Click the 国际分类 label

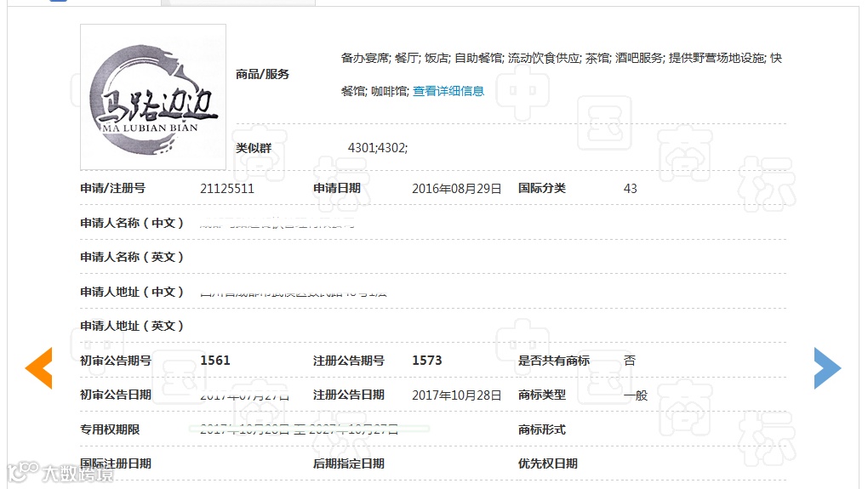[542, 188]
